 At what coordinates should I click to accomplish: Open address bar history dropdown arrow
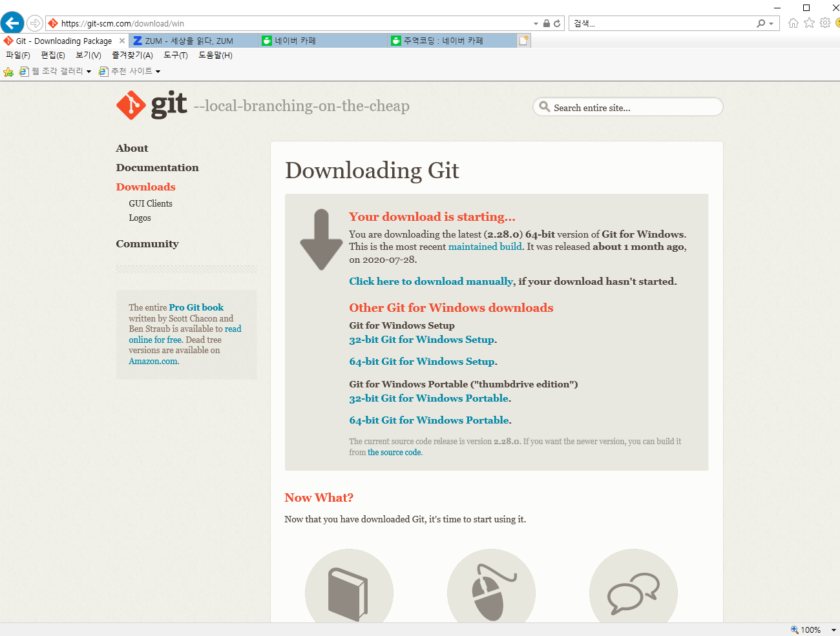point(536,23)
